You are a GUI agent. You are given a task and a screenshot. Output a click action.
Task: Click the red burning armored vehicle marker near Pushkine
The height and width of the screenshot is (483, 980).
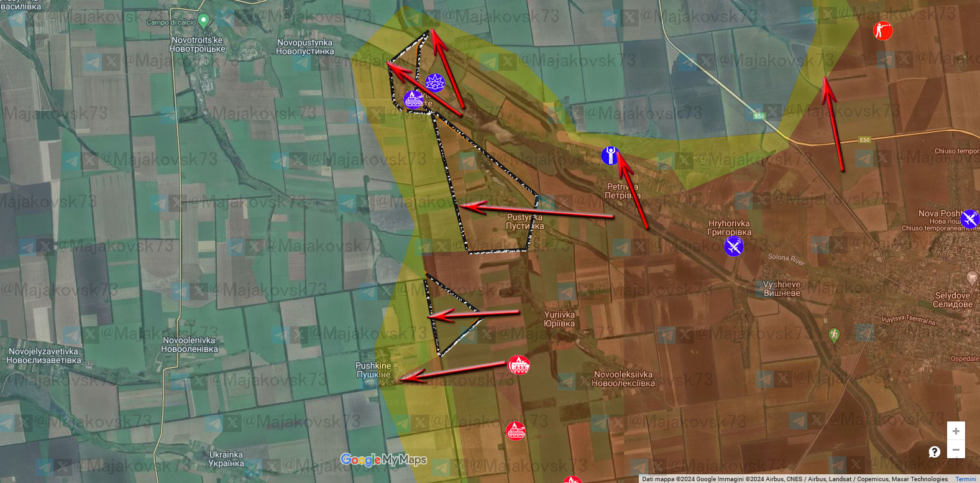[518, 365]
